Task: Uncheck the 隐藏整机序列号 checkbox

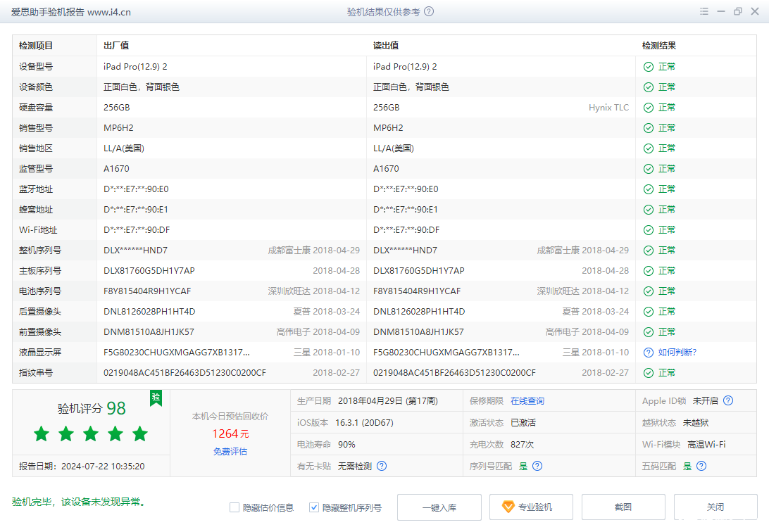Action: point(314,507)
